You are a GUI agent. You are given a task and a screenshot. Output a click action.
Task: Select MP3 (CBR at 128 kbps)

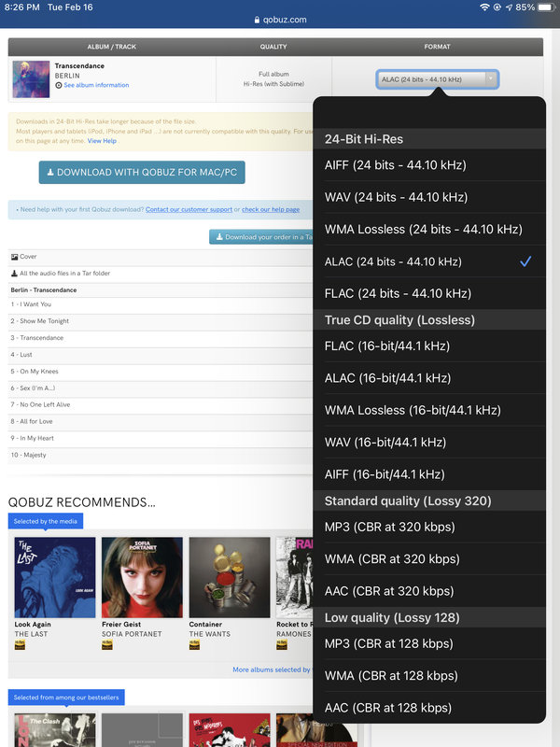[429, 643]
